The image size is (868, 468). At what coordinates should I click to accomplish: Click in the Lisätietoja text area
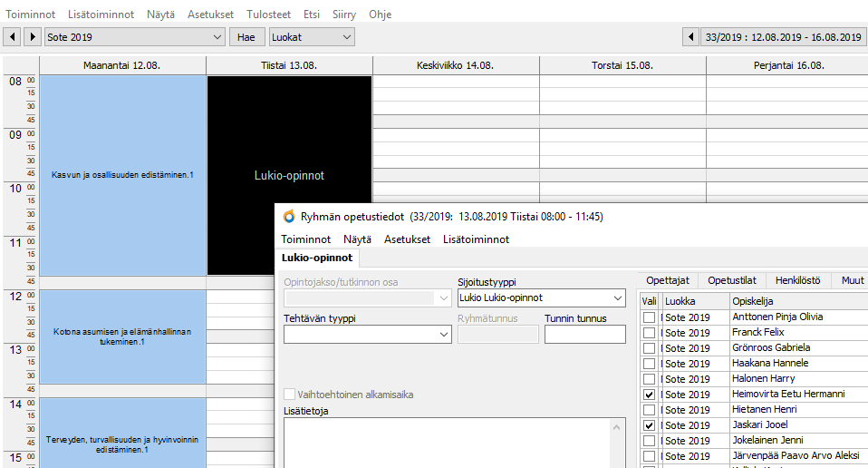pyautogui.click(x=453, y=443)
